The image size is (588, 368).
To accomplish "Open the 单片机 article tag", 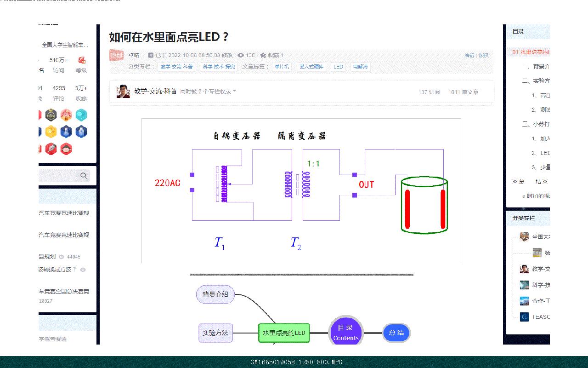I will [282, 67].
